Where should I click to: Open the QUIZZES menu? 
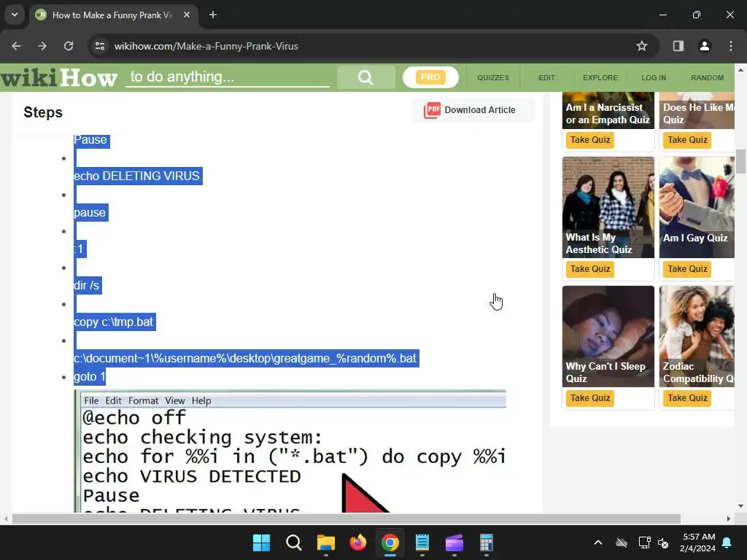[x=493, y=77]
